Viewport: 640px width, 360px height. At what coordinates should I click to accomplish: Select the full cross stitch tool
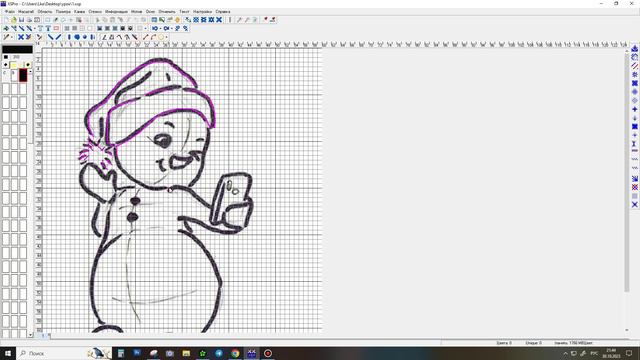click(21, 37)
